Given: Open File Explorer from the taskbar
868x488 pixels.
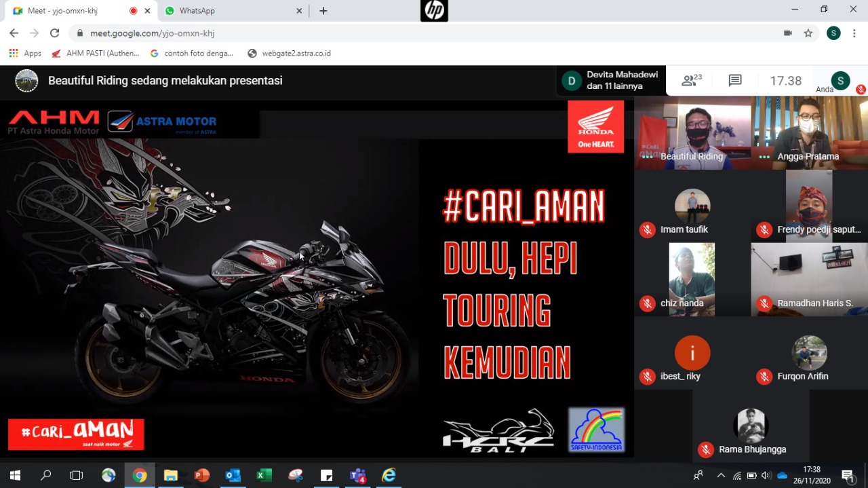Looking at the screenshot, I should click(x=171, y=475).
